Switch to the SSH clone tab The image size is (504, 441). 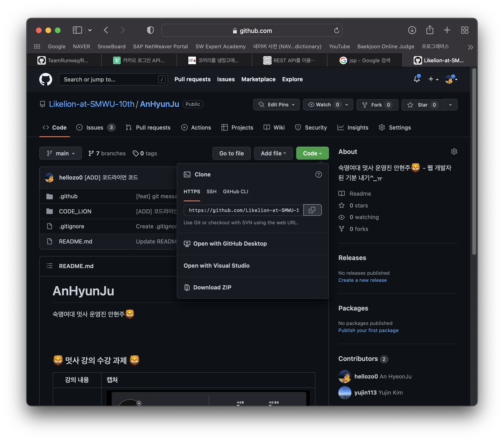[x=212, y=191]
